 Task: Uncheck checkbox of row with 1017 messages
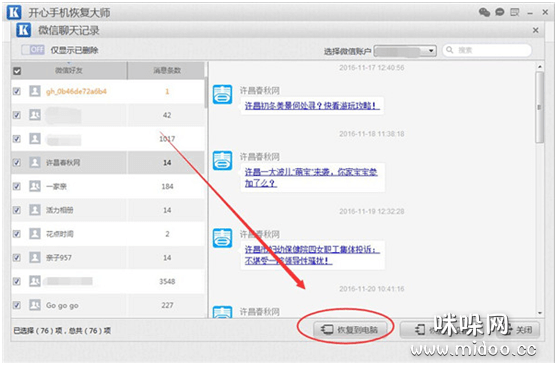pos(17,139)
